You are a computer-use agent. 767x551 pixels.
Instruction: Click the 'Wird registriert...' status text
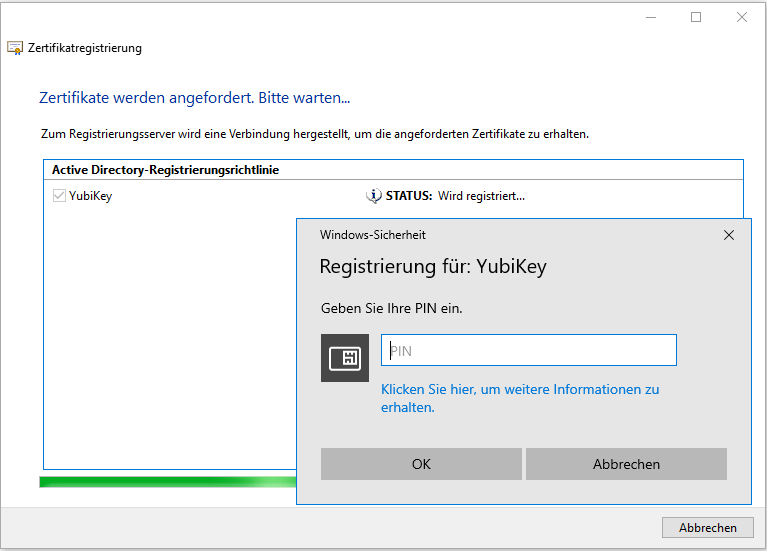pyautogui.click(x=481, y=196)
